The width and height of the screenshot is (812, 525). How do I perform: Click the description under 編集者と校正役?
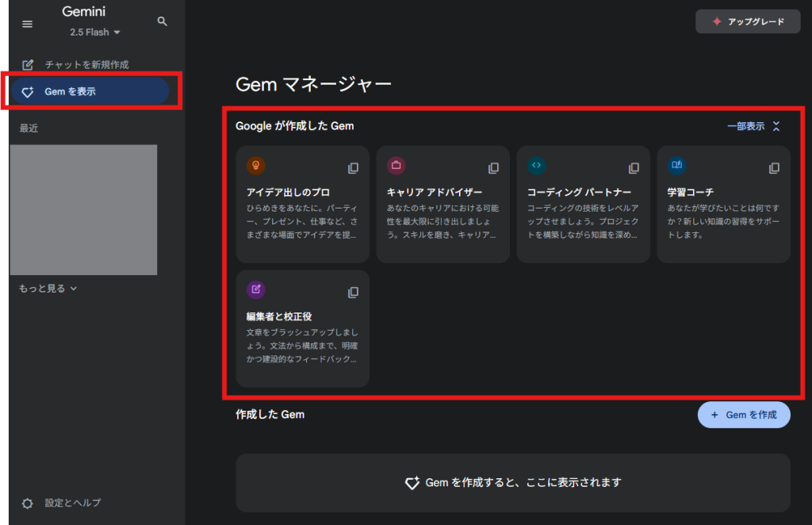pos(302,346)
